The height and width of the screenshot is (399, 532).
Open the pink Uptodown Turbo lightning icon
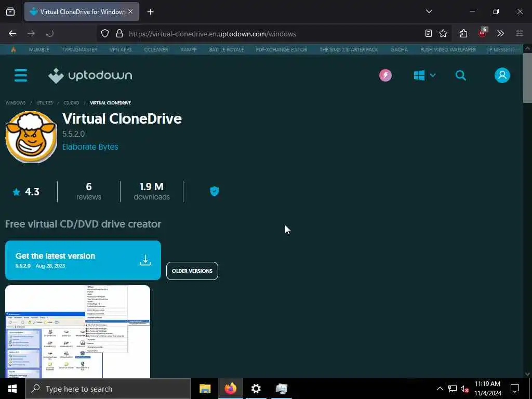point(385,75)
